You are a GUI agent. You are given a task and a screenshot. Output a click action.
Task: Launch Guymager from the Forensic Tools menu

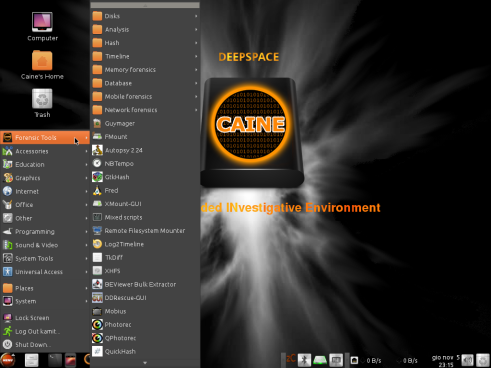coord(145,123)
